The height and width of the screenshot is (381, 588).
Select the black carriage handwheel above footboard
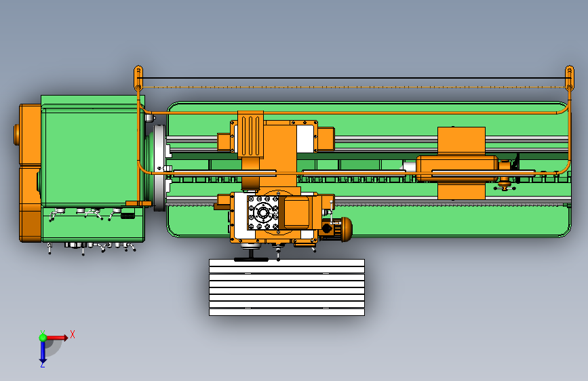coord(251,258)
